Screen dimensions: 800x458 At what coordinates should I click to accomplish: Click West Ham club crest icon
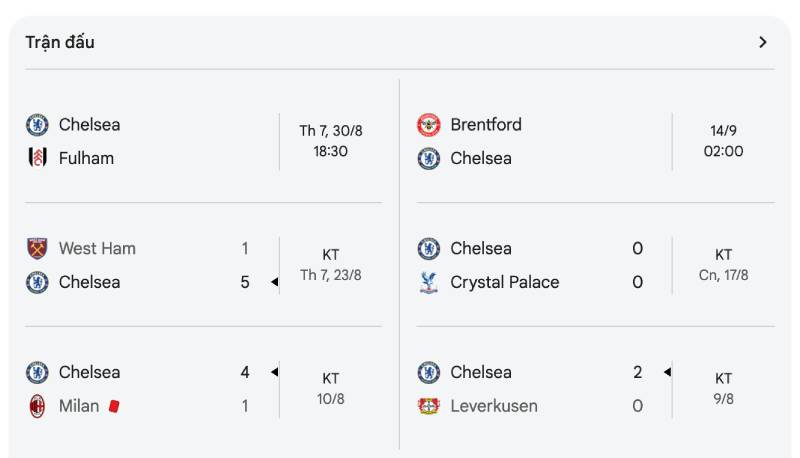click(x=37, y=248)
